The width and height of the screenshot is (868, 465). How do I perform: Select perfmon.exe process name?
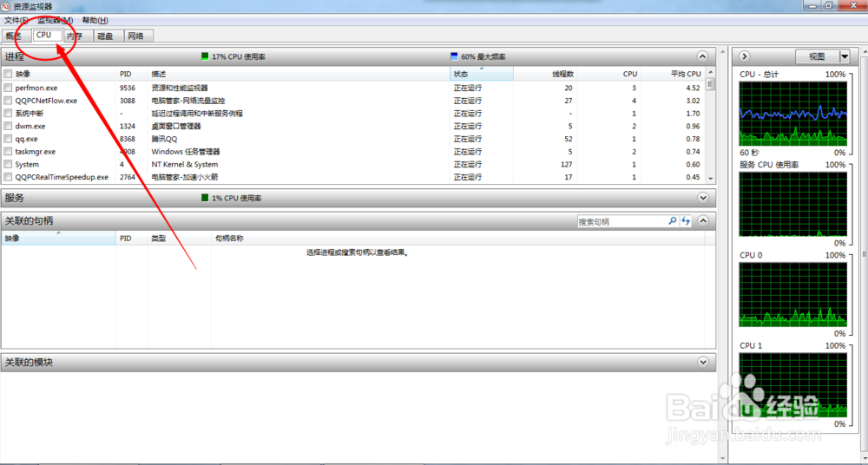[x=36, y=88]
